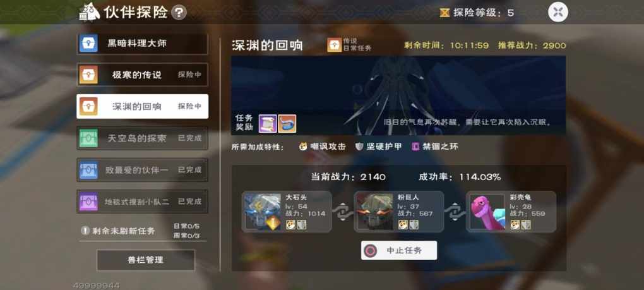Click the 中止任务 button
Image resolution: width=644 pixels, height=290 pixels.
[399, 250]
